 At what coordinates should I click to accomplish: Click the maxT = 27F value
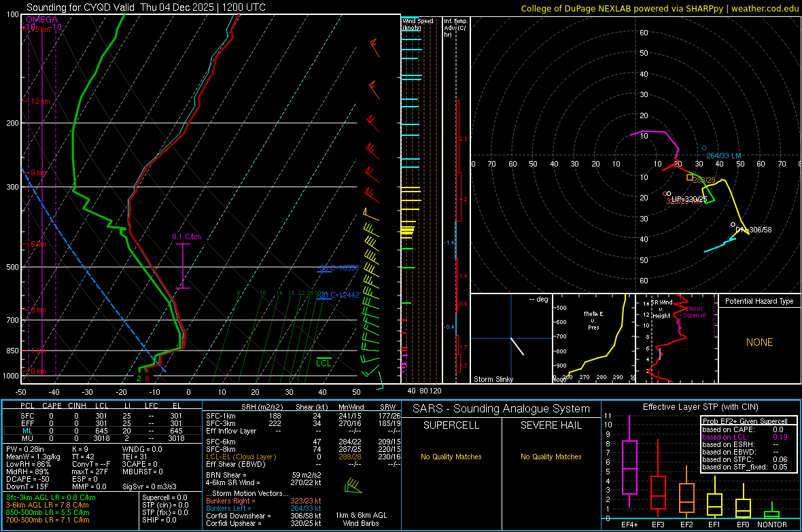90,472
